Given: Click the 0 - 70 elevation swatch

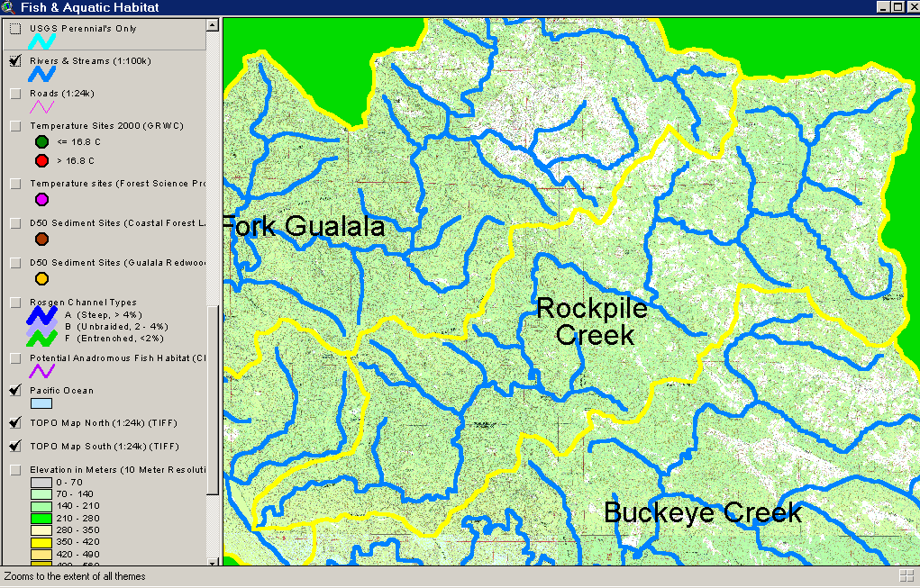Looking at the screenshot, I should [x=41, y=483].
